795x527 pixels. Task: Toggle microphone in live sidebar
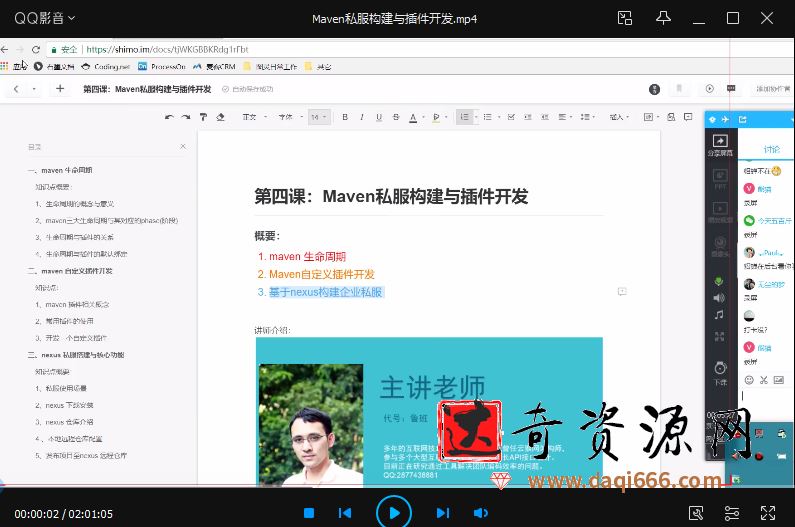pyautogui.click(x=719, y=281)
